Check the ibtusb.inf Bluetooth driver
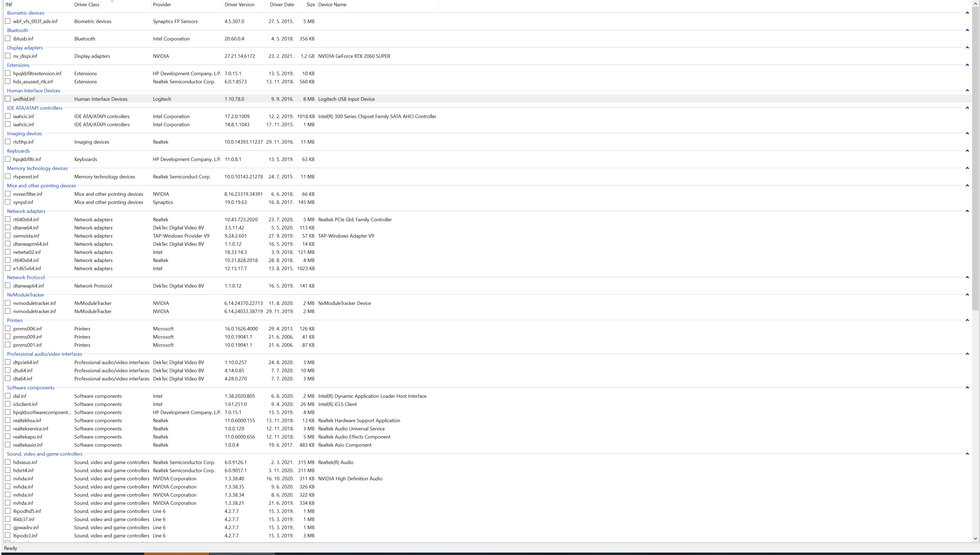This screenshot has height=555, width=980. pyautogui.click(x=8, y=39)
